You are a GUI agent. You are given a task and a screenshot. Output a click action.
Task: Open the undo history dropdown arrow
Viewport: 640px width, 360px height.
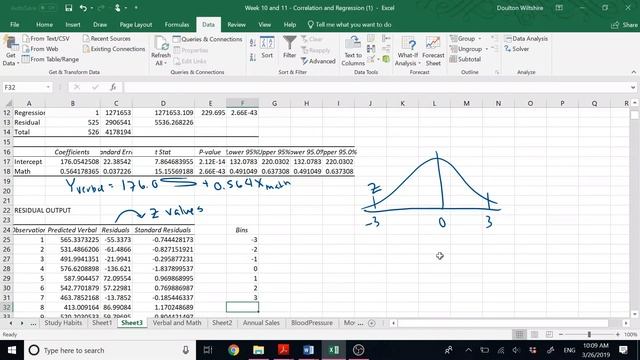coord(91,8)
